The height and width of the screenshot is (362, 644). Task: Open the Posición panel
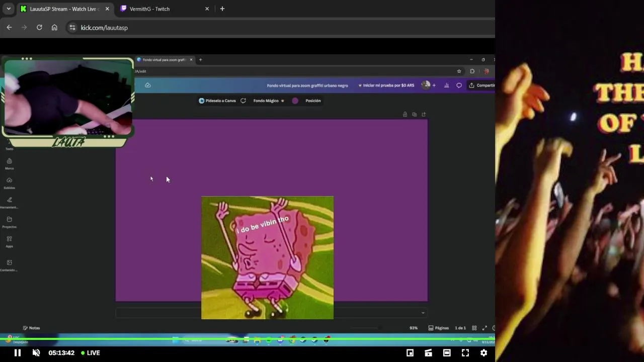pos(313,101)
